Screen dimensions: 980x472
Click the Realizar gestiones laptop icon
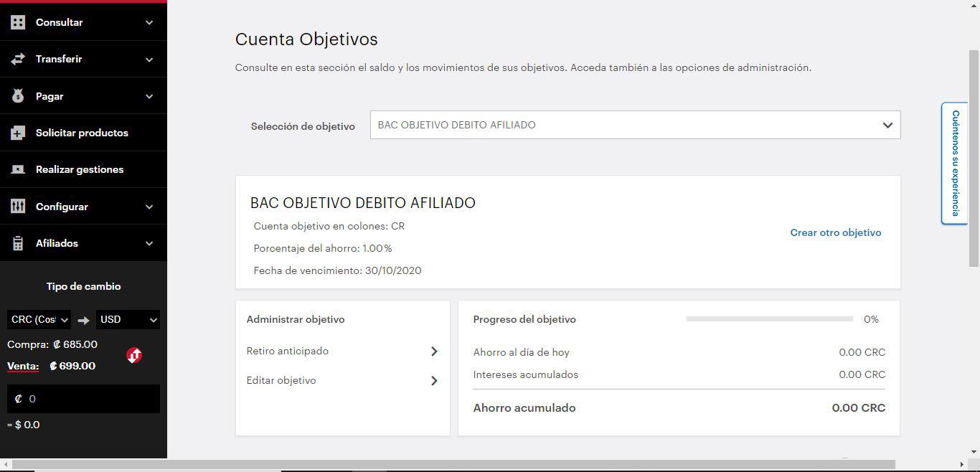[x=18, y=169]
